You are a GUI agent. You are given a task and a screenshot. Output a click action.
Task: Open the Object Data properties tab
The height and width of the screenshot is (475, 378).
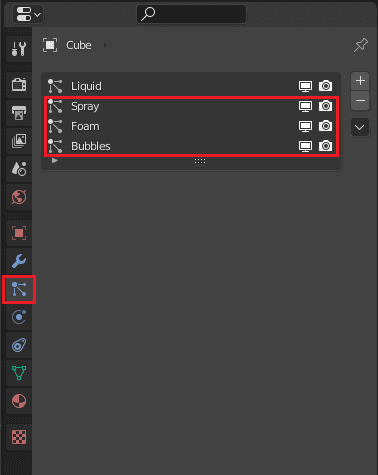tap(19, 373)
